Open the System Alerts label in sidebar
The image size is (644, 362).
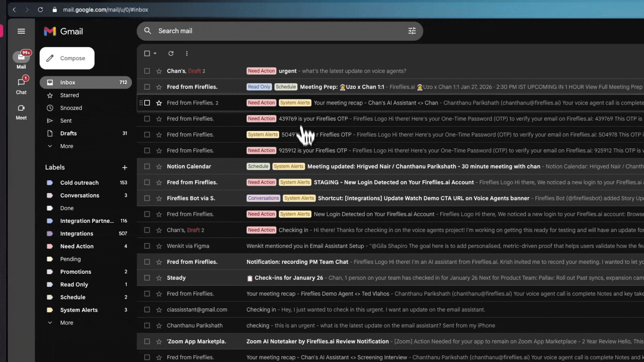pyautogui.click(x=86, y=310)
